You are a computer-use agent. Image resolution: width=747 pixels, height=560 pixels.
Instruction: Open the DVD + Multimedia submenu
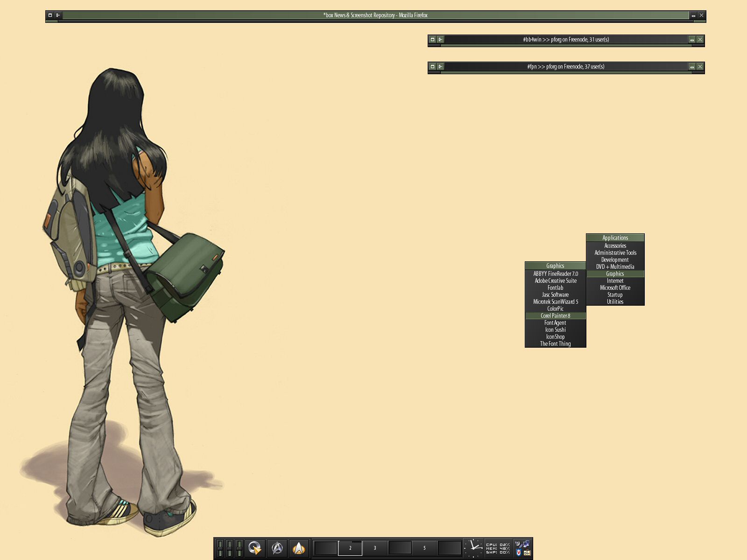click(x=615, y=267)
